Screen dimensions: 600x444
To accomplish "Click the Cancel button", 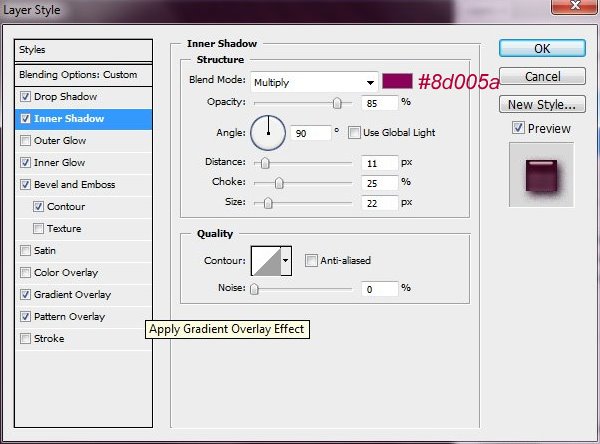I will 542,76.
